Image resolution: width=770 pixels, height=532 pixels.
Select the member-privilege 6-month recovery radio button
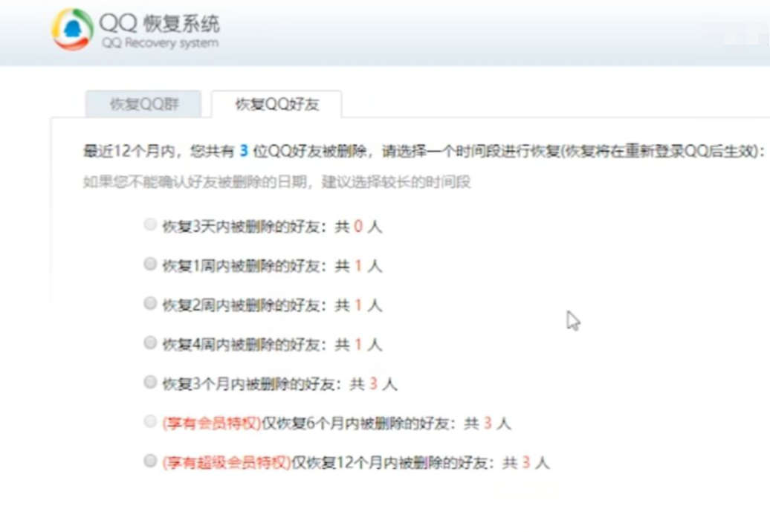coord(149,423)
